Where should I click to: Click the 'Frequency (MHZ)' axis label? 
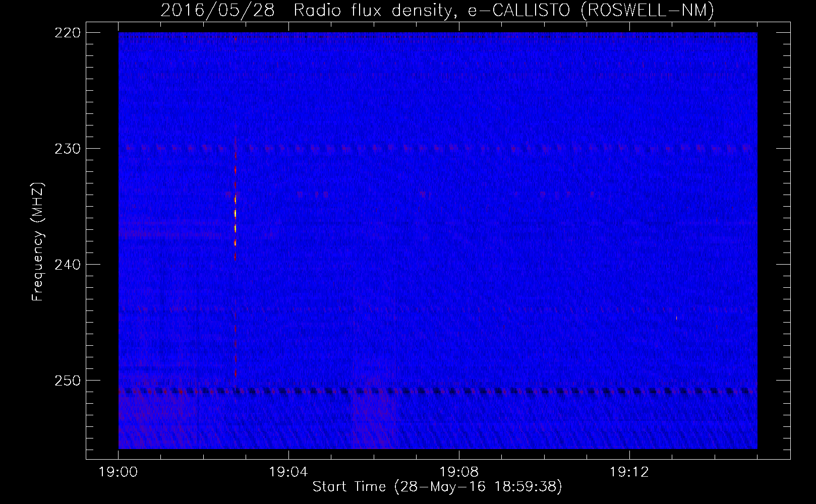(38, 242)
